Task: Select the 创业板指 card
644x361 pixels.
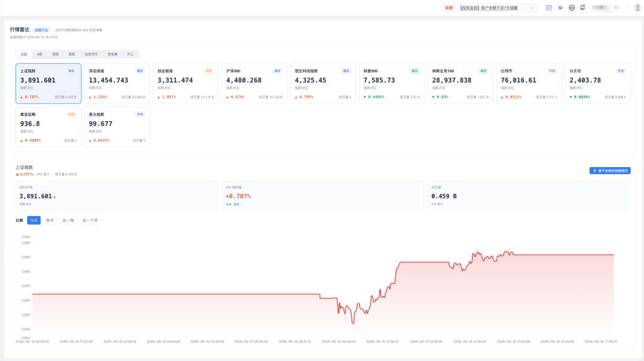Action: click(x=185, y=84)
